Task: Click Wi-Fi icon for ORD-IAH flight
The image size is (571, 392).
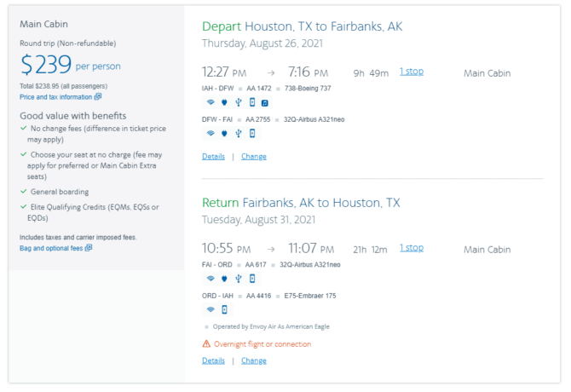Action: click(x=211, y=308)
